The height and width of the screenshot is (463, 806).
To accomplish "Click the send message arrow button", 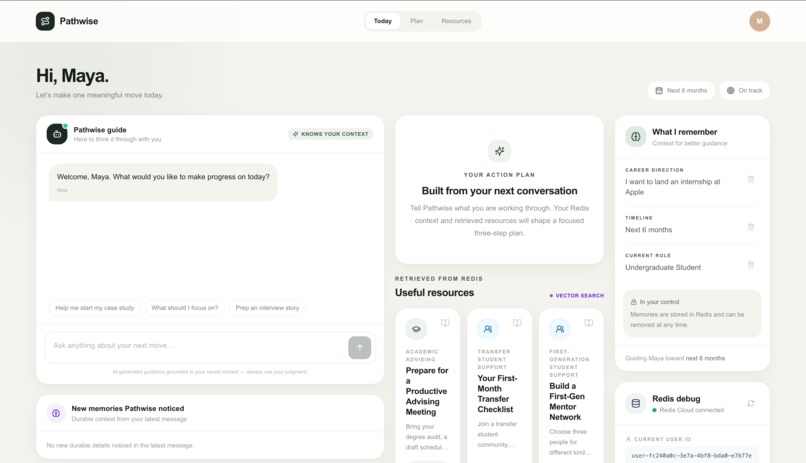I will [x=359, y=348].
